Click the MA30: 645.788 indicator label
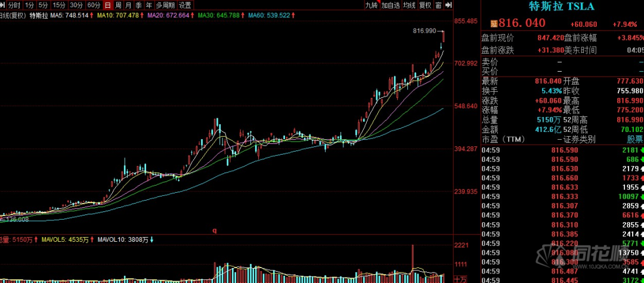This screenshot has width=644, height=283. pyautogui.click(x=222, y=16)
